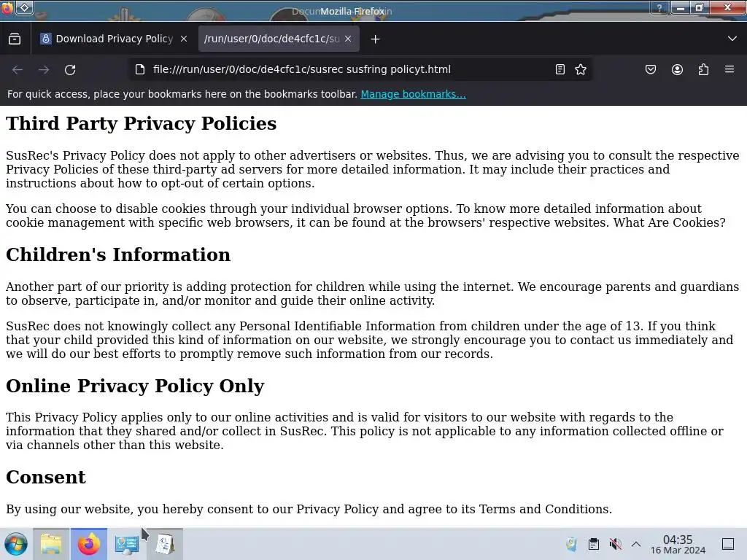Image resolution: width=747 pixels, height=560 pixels.
Task: Close the Download Privacy Policy tab
Action: 184,39
